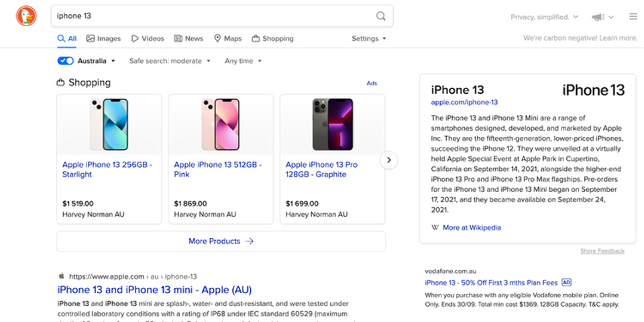Open the Privacy, simplified dropdown
644x322 pixels.
pos(544,17)
